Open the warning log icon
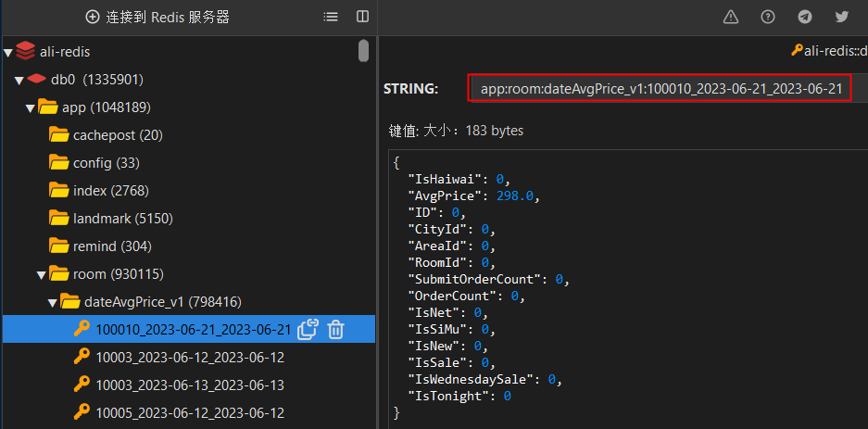The width and height of the screenshot is (868, 429). [731, 17]
